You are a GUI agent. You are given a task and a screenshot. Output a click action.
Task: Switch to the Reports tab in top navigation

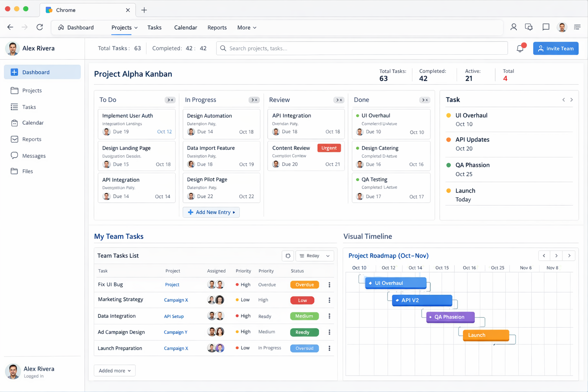tap(217, 28)
